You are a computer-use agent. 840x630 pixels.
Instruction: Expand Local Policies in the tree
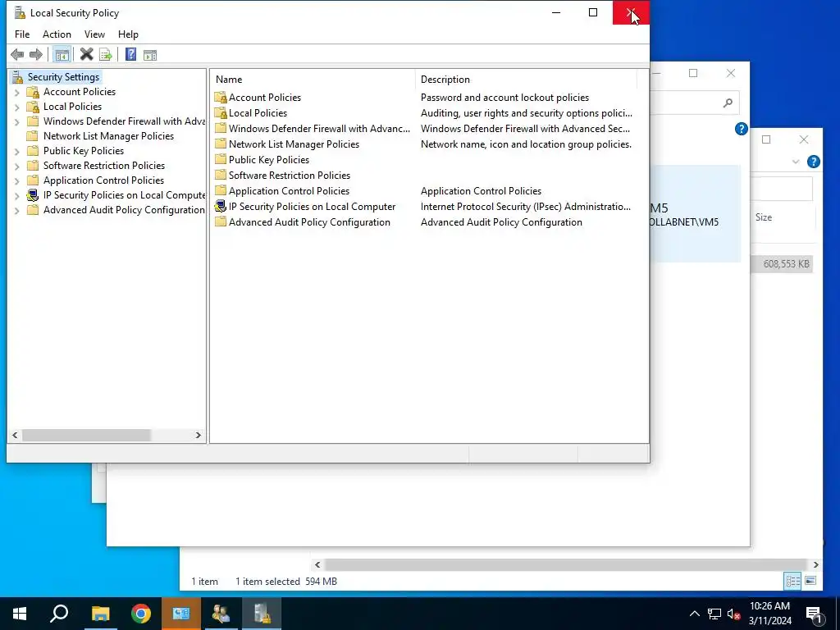click(x=16, y=107)
